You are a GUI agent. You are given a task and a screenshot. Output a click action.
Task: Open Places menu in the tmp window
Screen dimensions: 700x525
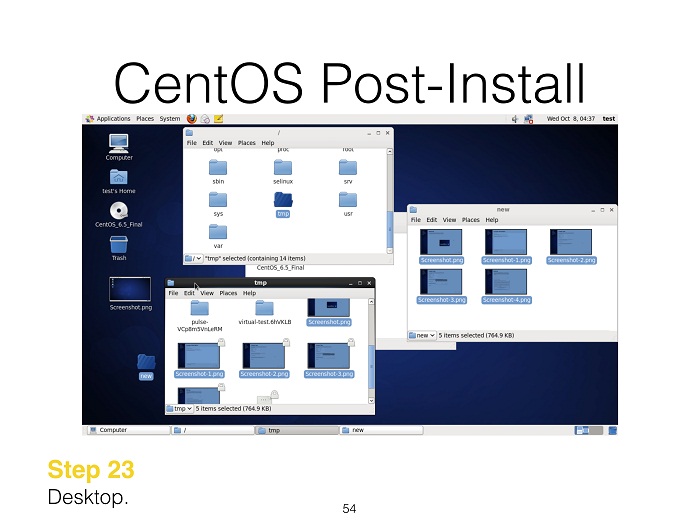pos(228,293)
